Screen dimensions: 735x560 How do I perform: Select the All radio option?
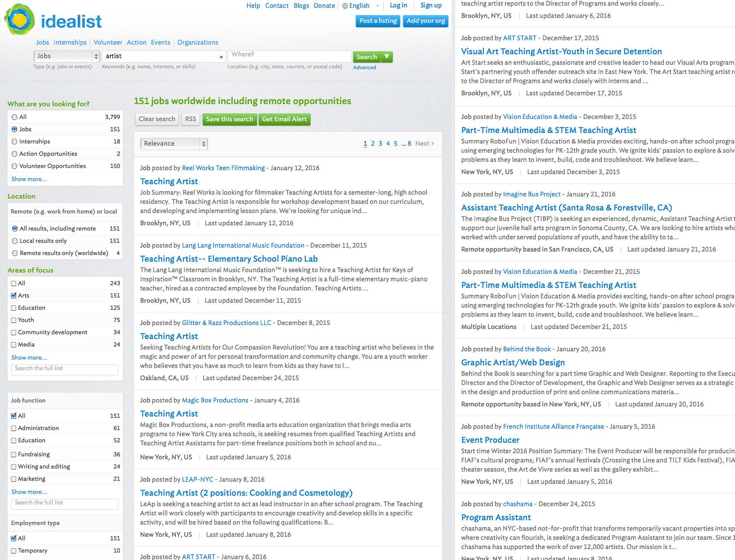coord(14,117)
